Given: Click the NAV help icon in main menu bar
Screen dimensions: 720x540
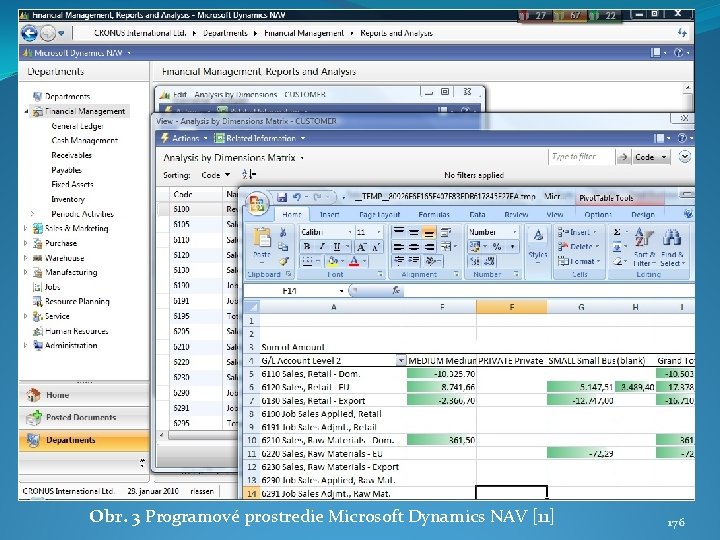Looking at the screenshot, I should point(679,53).
